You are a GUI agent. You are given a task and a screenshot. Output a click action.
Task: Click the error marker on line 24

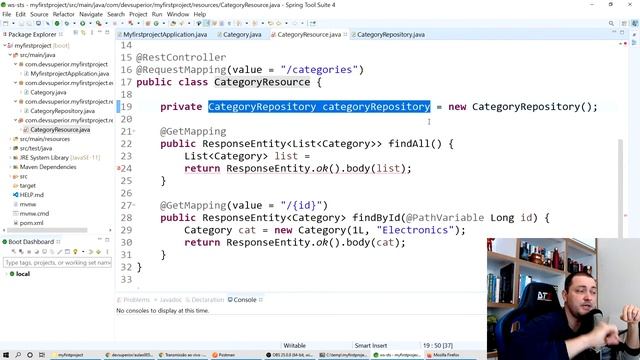pos(118,168)
